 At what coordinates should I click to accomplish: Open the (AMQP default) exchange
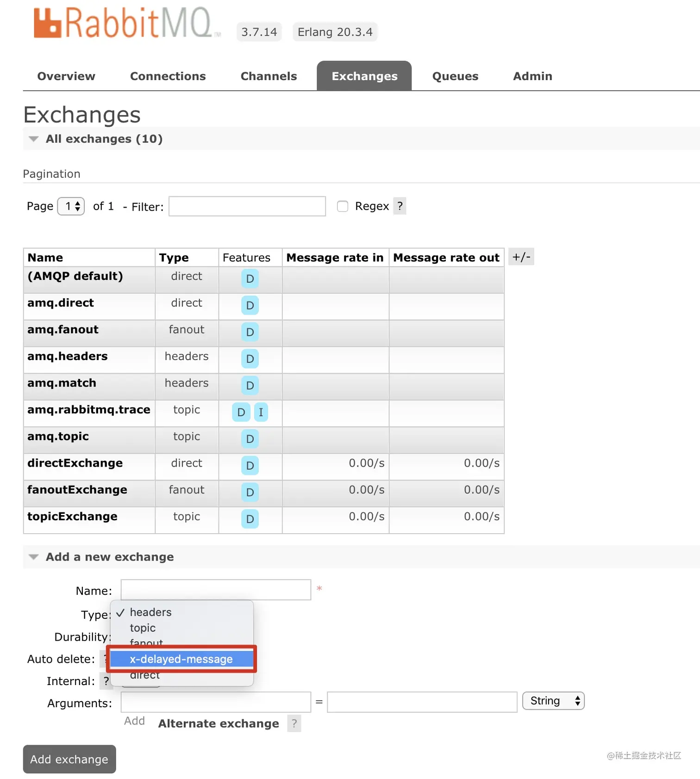pos(75,276)
